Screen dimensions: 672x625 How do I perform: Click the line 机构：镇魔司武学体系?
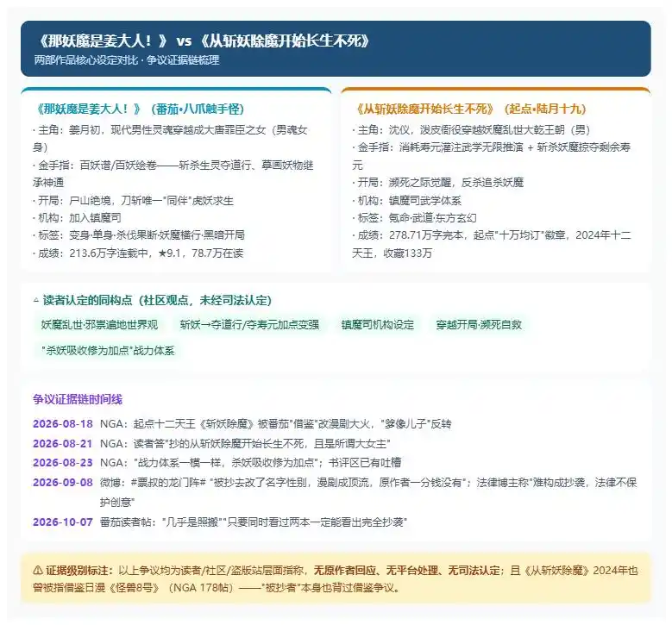coord(407,201)
